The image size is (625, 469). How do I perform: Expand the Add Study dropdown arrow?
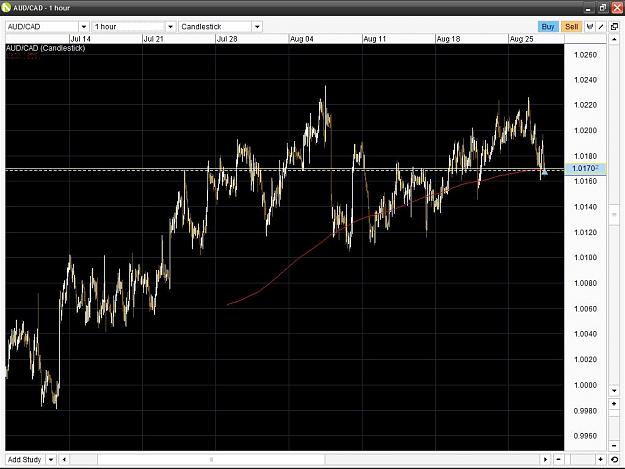point(51,459)
